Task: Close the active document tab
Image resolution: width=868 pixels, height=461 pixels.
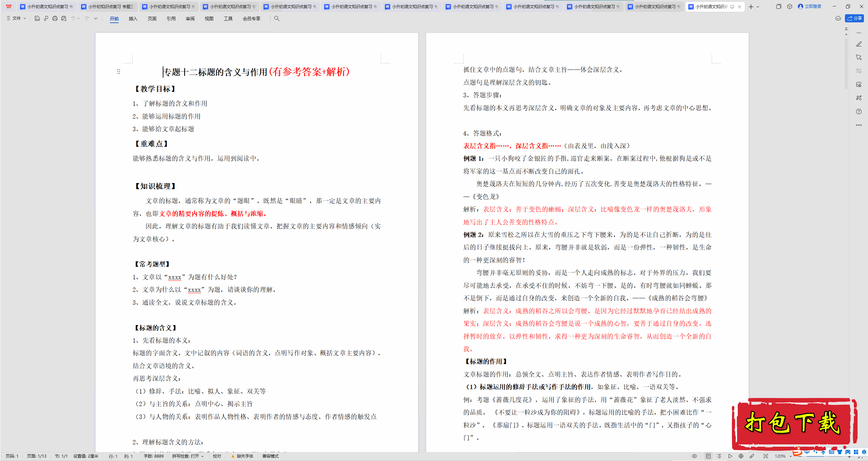Action: coord(739,7)
